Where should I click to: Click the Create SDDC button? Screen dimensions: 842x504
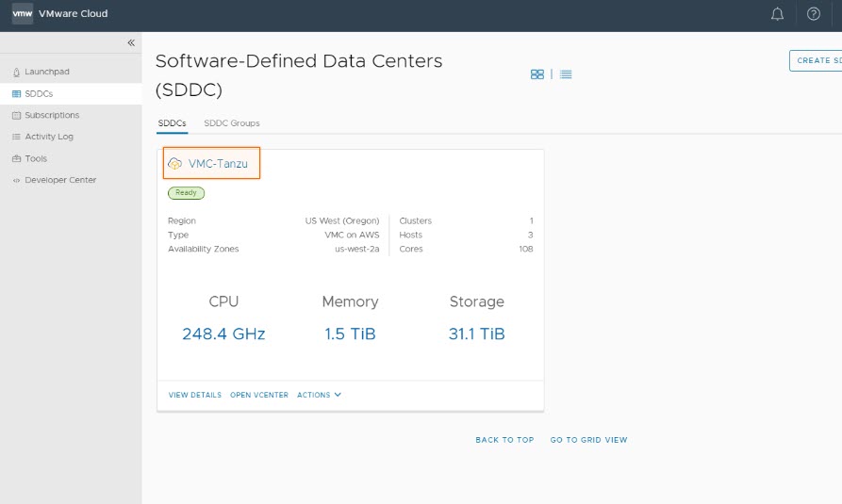pyautogui.click(x=816, y=60)
